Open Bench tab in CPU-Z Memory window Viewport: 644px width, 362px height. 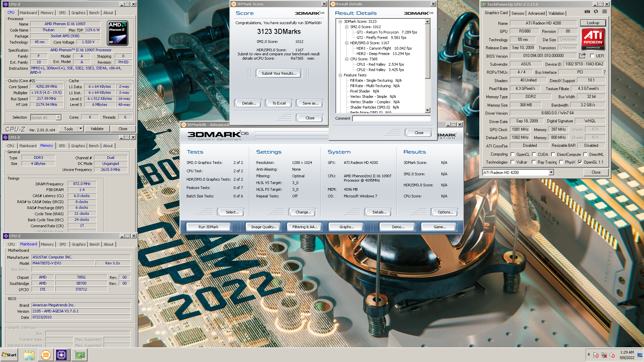coord(94,146)
